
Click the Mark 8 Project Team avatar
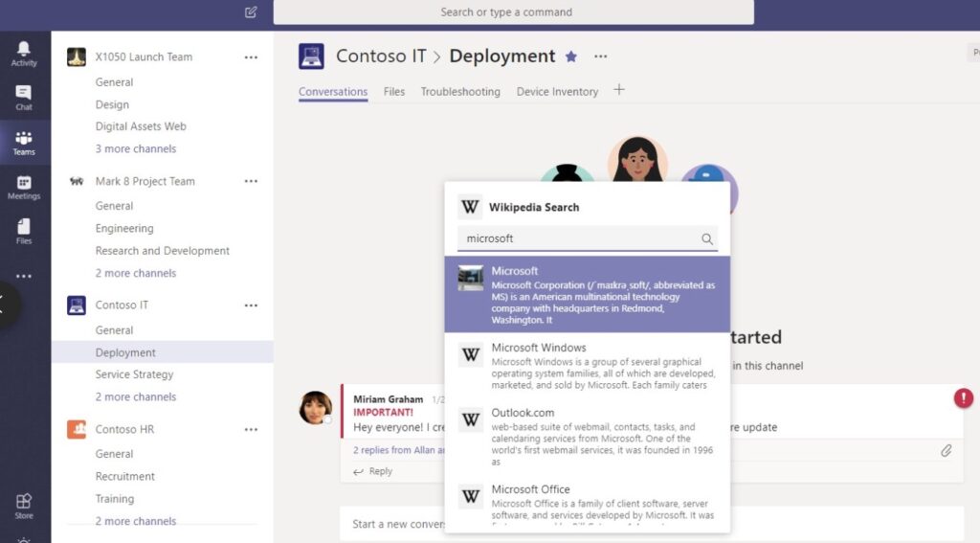pyautogui.click(x=77, y=181)
